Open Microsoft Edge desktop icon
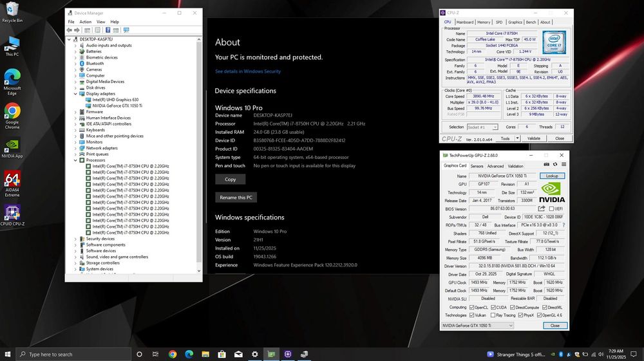The image size is (644, 361). coord(12,82)
